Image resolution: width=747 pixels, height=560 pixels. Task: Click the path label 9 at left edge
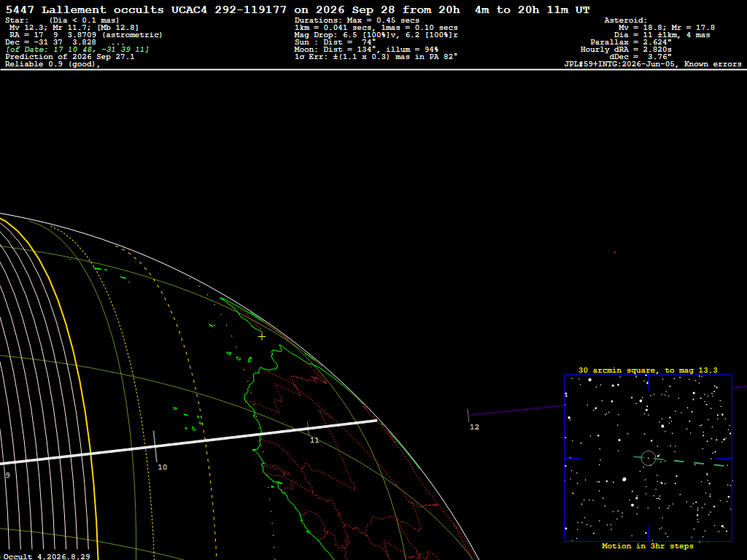7,475
